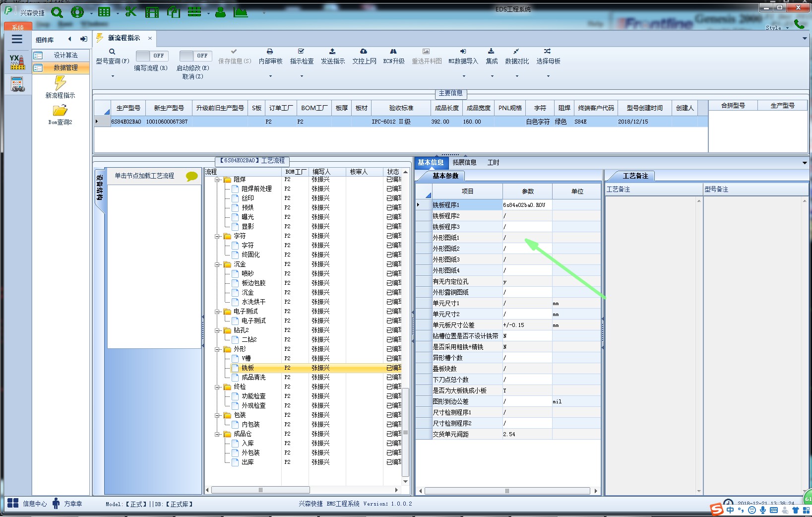This screenshot has height=517, width=812.
Task: Close the 新流程指示 tab
Action: tap(150, 38)
